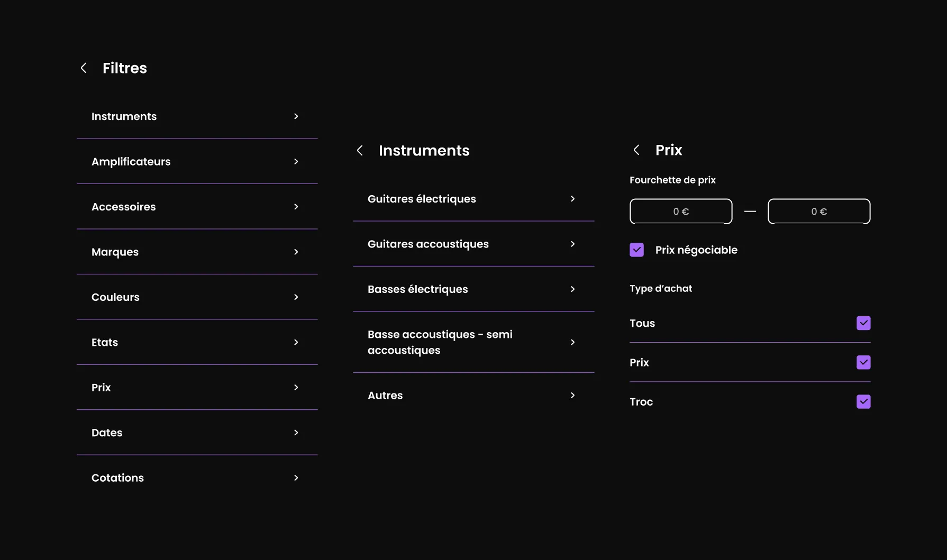Click the chevron on Guitares électriques row

point(572,199)
